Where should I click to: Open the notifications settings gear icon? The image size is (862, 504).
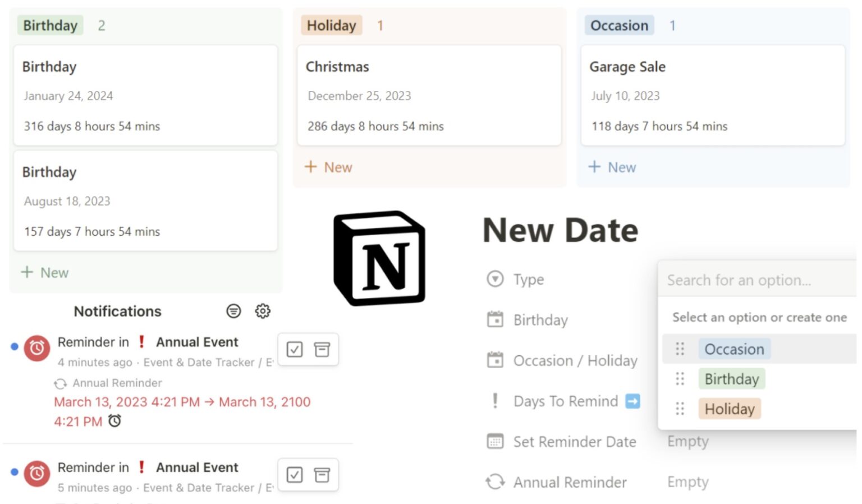click(263, 311)
